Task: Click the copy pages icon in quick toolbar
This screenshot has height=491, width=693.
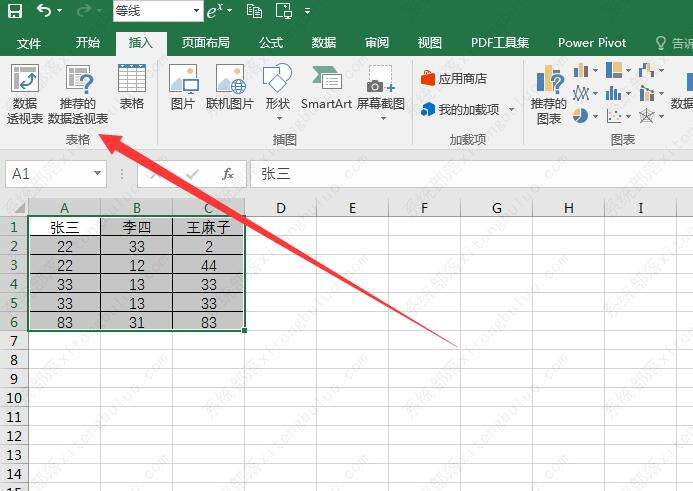Action: (255, 11)
